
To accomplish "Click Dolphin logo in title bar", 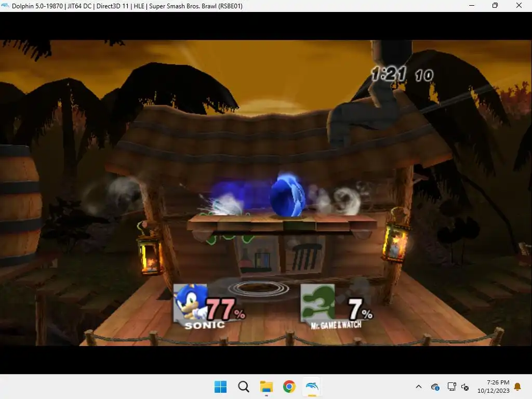I will (x=5, y=5).
